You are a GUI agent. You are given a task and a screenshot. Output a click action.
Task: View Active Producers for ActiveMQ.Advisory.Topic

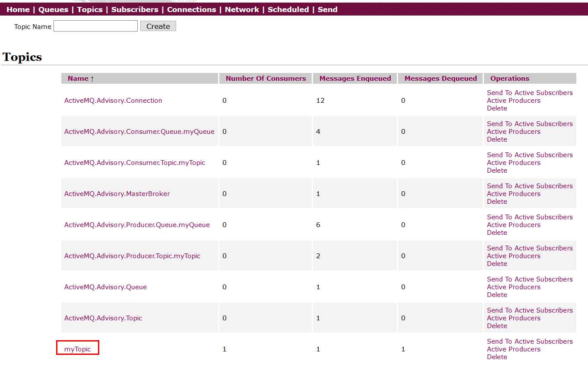514,318
